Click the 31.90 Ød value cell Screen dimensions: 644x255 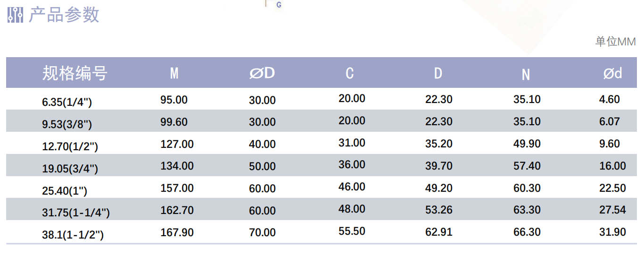612,232
